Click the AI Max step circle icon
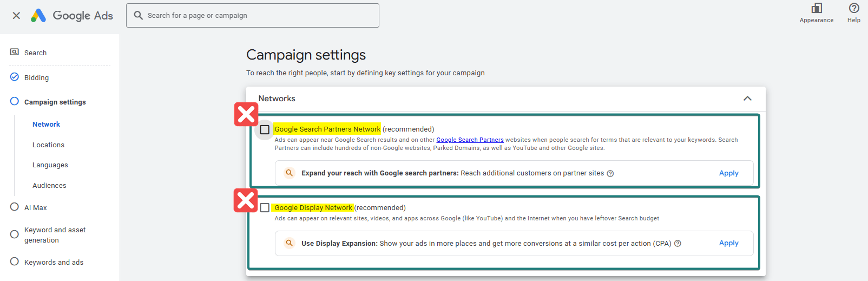This screenshot has width=868, height=281. pos(15,207)
